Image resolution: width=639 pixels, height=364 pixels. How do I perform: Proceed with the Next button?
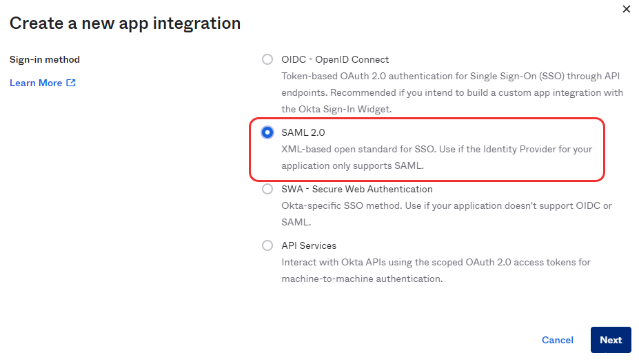pyautogui.click(x=611, y=340)
